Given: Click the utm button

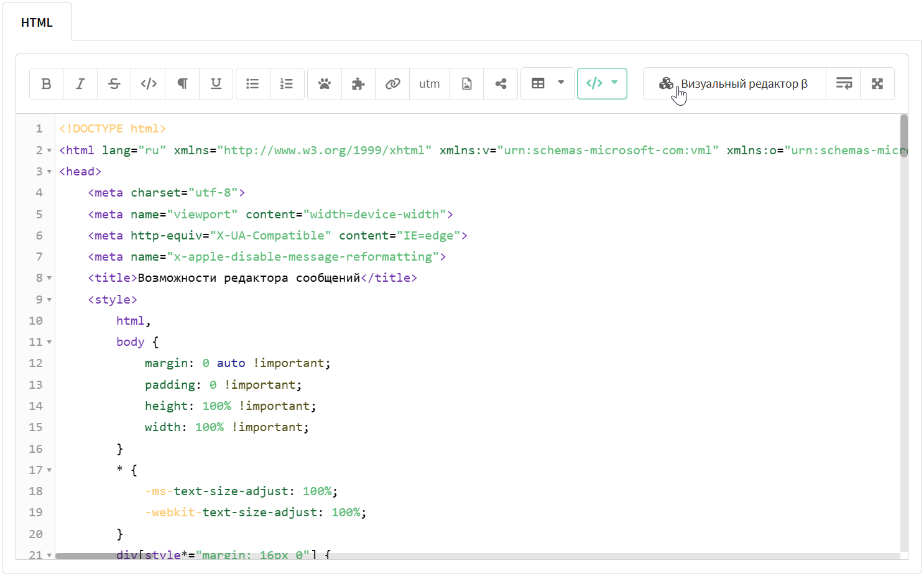Looking at the screenshot, I should [x=429, y=84].
